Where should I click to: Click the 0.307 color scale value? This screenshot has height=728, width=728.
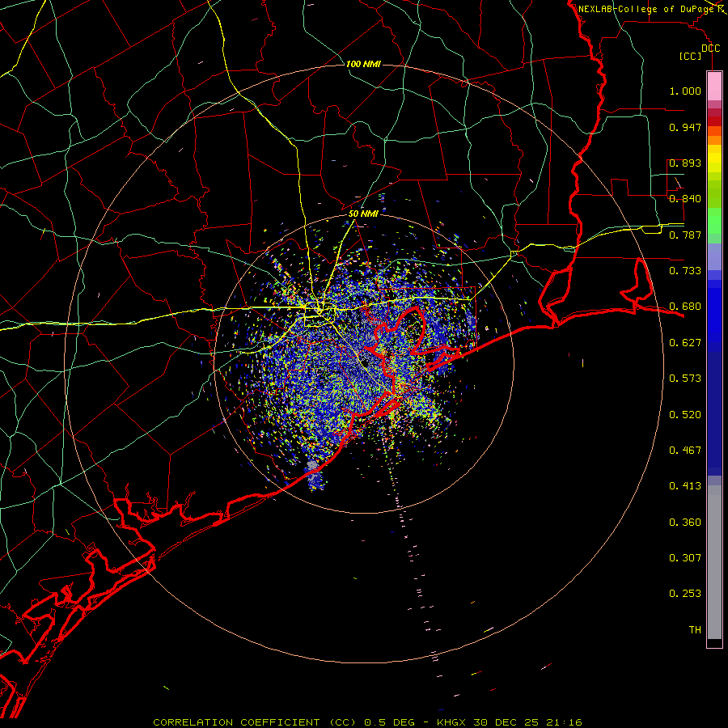tap(685, 558)
